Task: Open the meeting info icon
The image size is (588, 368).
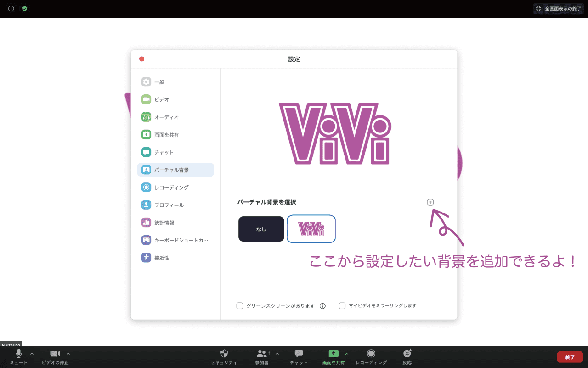Action: point(11,8)
